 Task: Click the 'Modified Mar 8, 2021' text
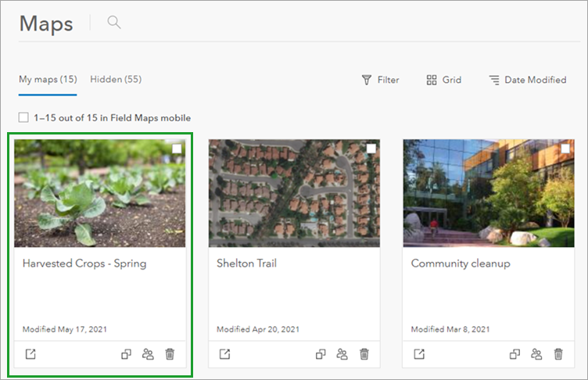click(450, 329)
